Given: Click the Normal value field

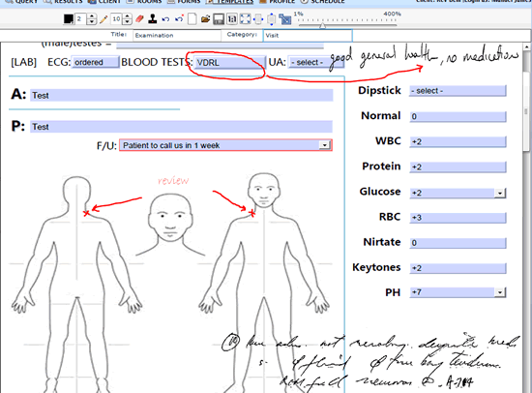Looking at the screenshot, I should (x=458, y=116).
